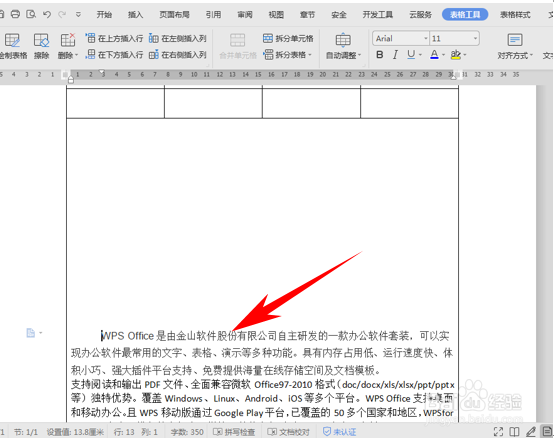Screen dimensions: 554x439
Task: Expand underline style arrow
Action: pyautogui.click(x=420, y=55)
